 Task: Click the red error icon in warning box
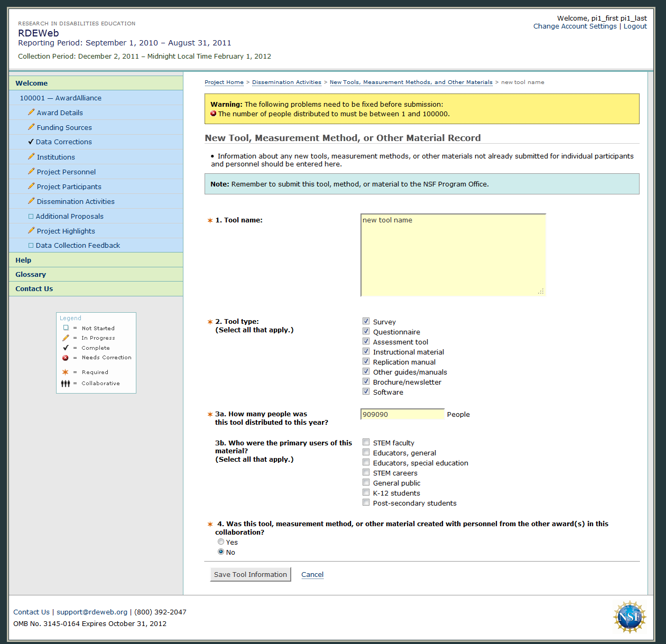(214, 114)
